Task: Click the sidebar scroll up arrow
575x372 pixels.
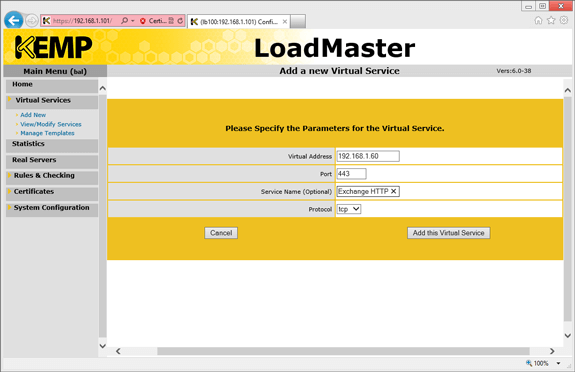Action: [103, 88]
